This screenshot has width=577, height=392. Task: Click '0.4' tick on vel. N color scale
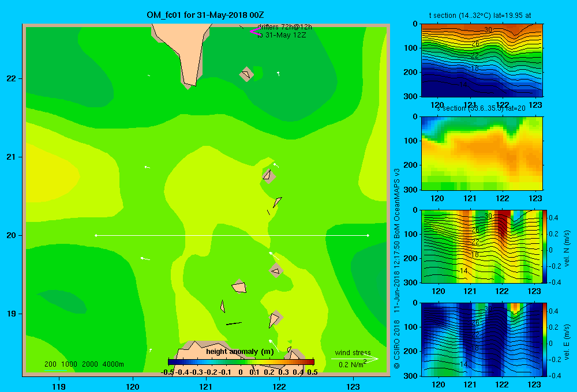[553, 218]
